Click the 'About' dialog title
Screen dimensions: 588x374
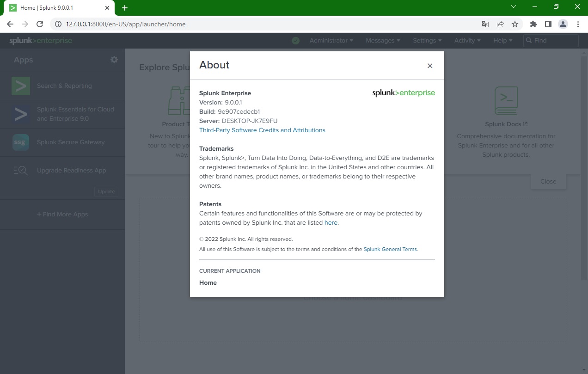[214, 65]
